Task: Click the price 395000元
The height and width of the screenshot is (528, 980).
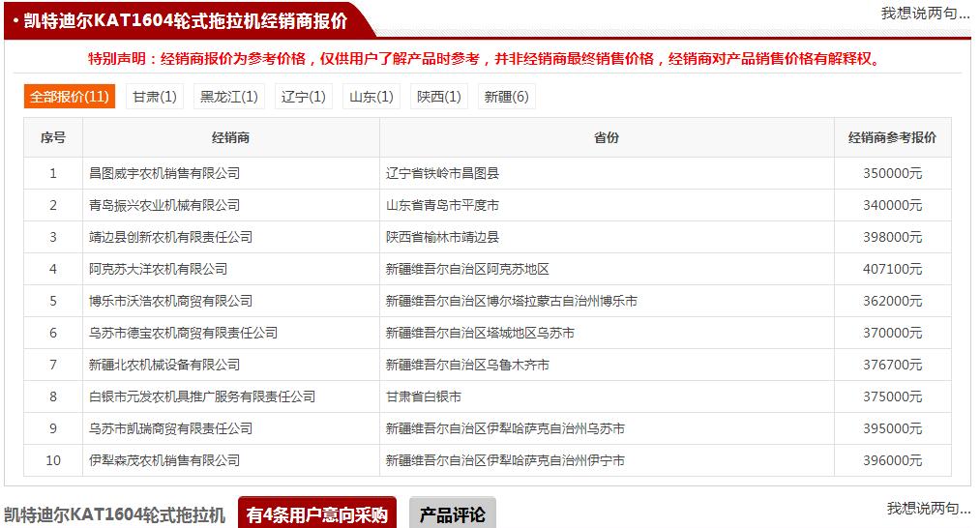Action: pos(893,428)
